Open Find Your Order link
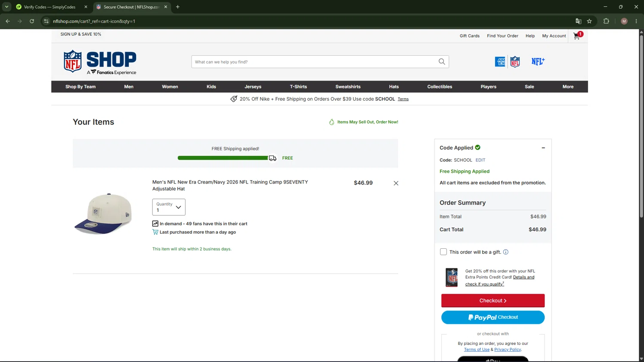The width and height of the screenshot is (644, 362). [502, 36]
